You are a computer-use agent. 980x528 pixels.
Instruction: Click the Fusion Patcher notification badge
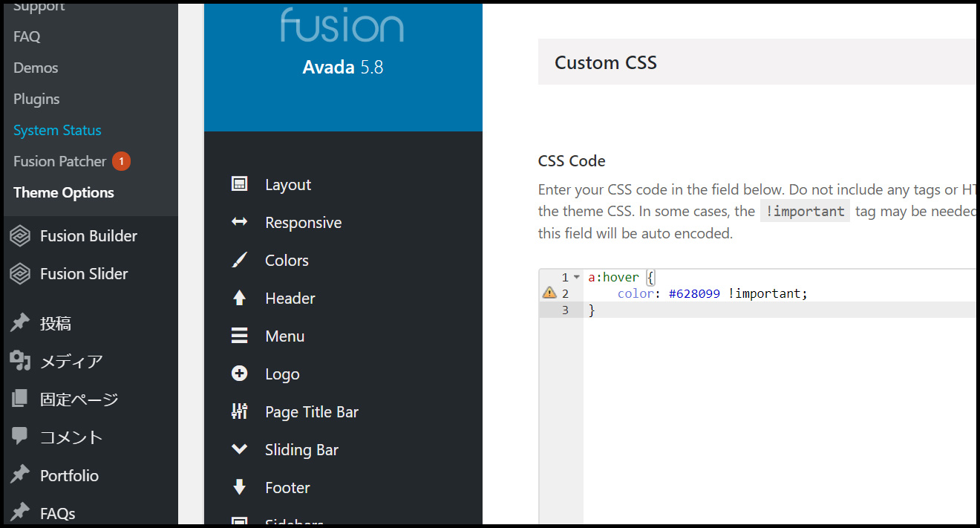click(x=121, y=160)
